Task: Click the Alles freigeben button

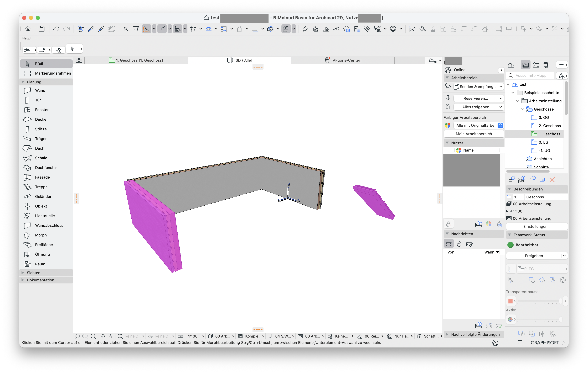Action: click(475, 107)
